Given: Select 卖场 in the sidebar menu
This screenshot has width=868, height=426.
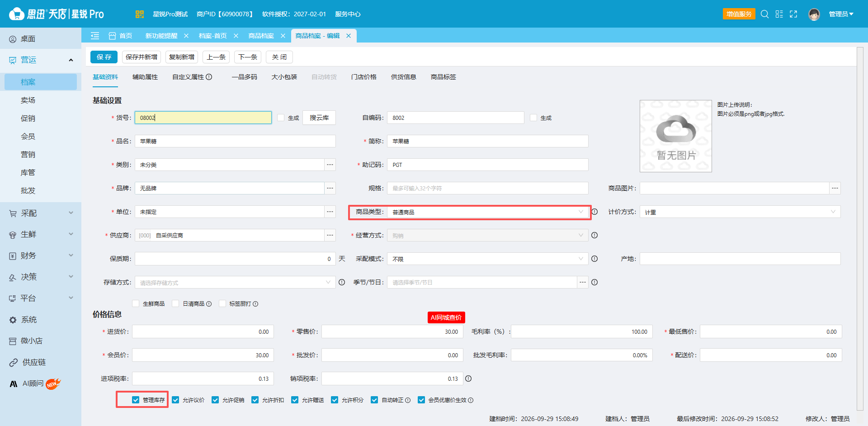Looking at the screenshot, I should (x=28, y=100).
